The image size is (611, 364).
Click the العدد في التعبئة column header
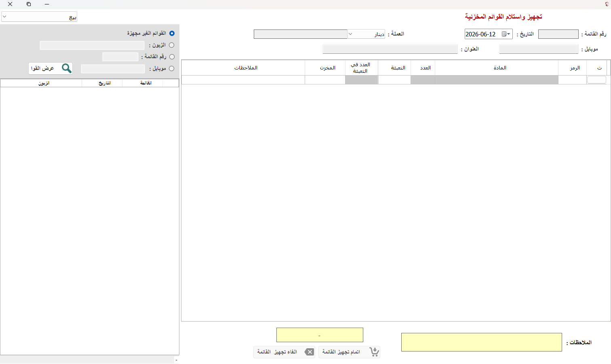pyautogui.click(x=362, y=68)
